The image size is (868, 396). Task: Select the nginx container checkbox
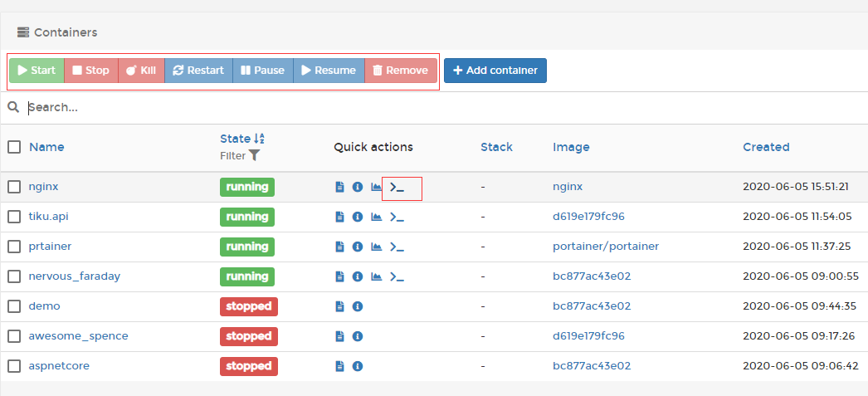[14, 188]
